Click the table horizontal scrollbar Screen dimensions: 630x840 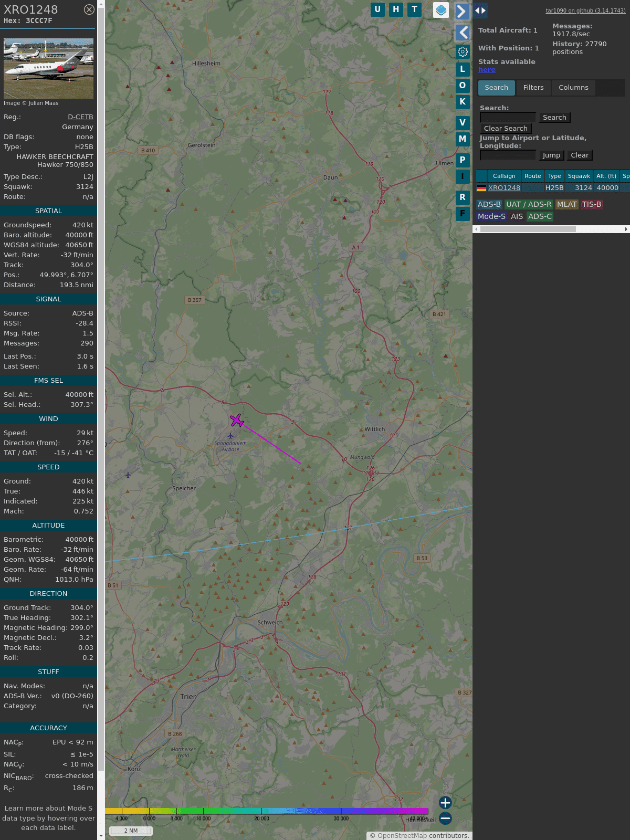528,229
